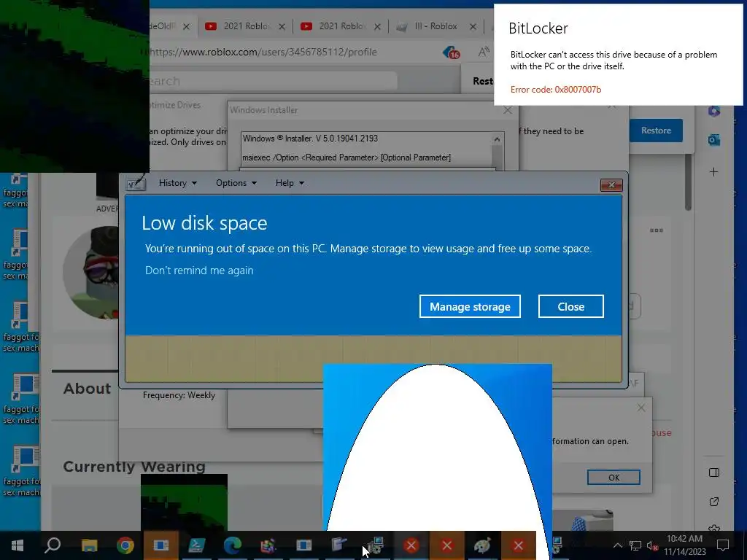Open File Explorer from the taskbar

(89, 545)
